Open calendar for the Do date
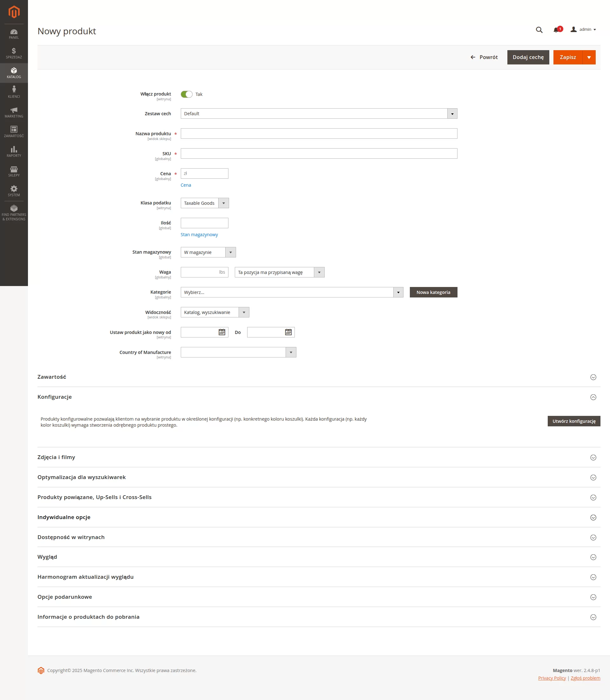 288,332
